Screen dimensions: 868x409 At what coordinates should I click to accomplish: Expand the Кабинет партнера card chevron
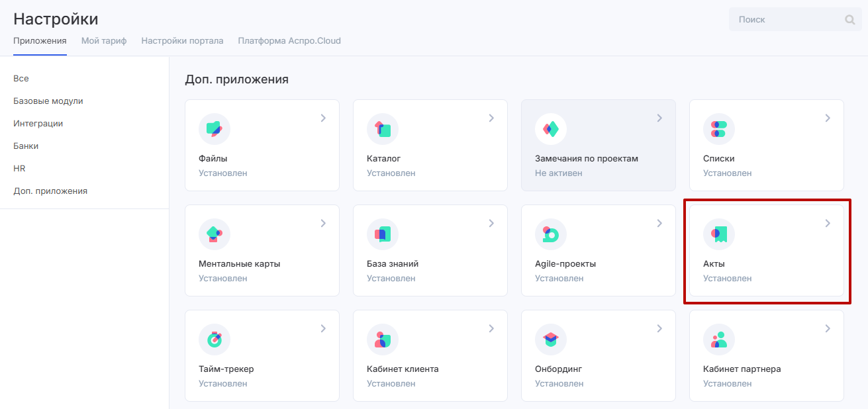pos(828,329)
